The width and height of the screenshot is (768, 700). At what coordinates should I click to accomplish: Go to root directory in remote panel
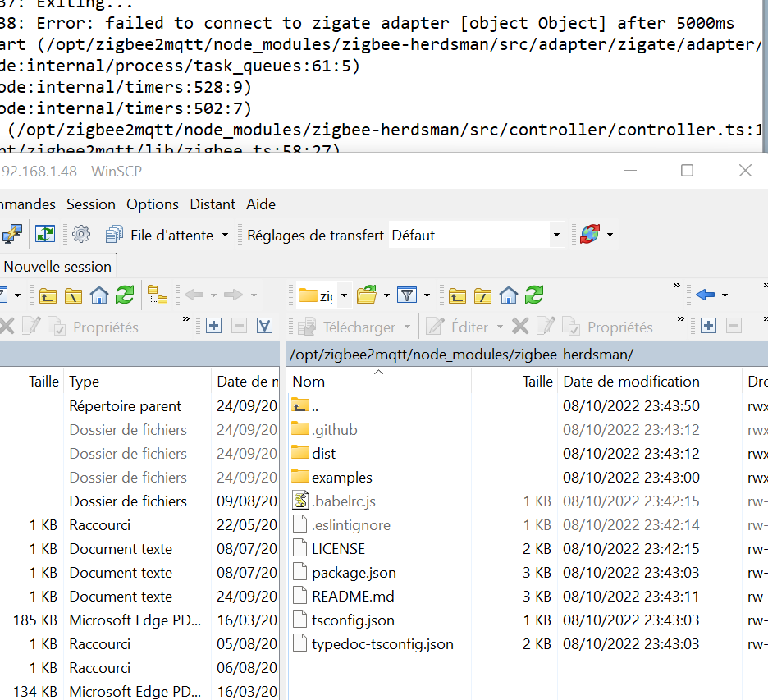483,295
